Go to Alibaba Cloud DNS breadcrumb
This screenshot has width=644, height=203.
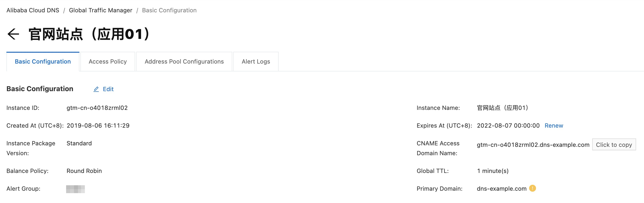tap(33, 10)
